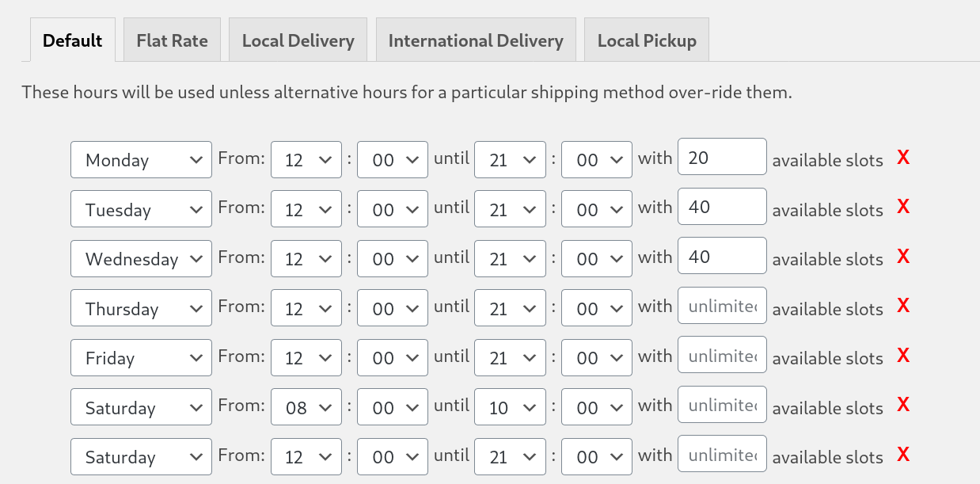980x484 pixels.
Task: Delete the bottom Saturday row's red X
Action: pyautogui.click(x=902, y=454)
